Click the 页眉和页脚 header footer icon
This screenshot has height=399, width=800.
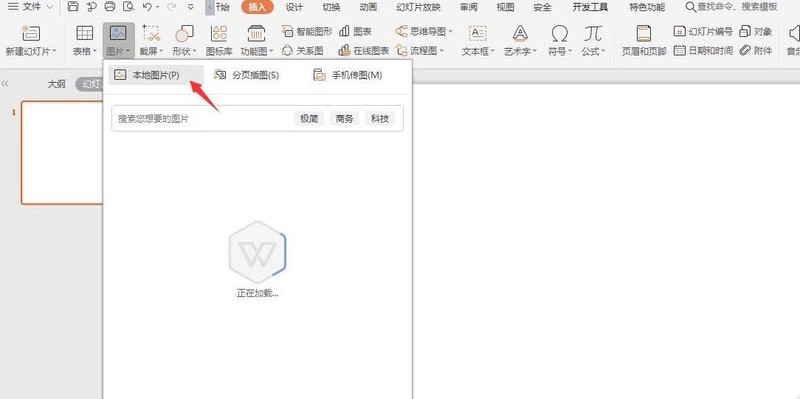tap(644, 34)
